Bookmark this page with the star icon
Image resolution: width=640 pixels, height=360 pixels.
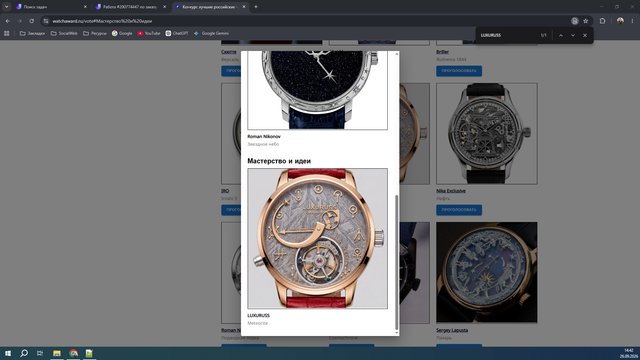coord(586,21)
